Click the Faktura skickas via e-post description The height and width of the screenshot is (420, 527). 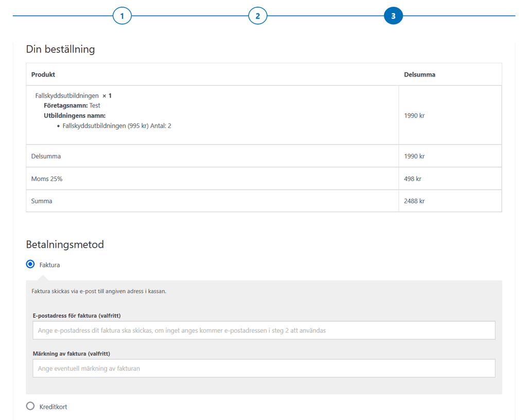click(x=99, y=291)
